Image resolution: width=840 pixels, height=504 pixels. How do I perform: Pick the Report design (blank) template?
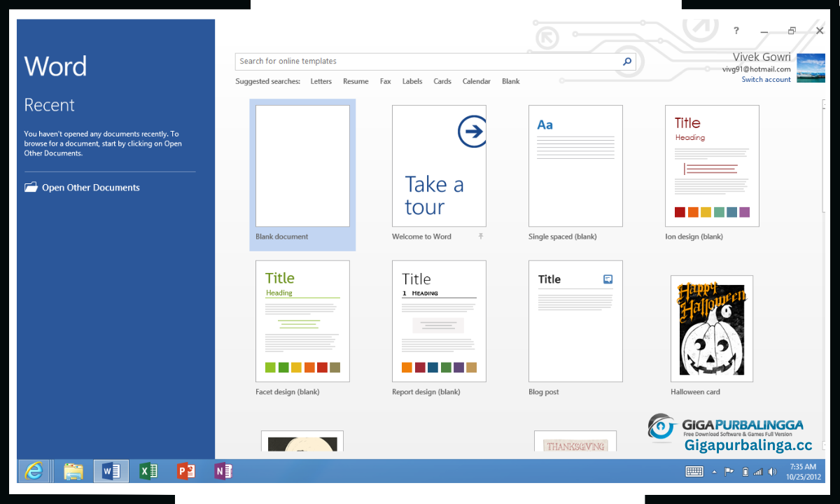tap(439, 321)
